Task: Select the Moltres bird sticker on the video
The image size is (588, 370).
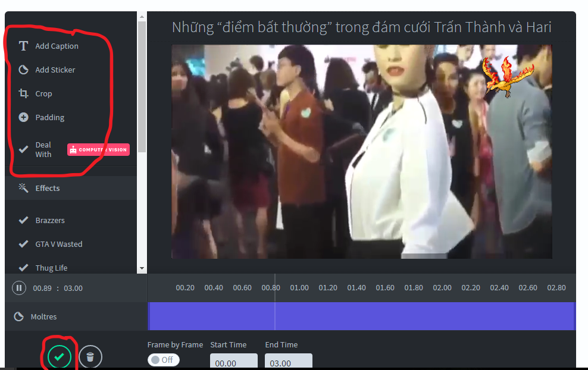Action: [x=508, y=77]
